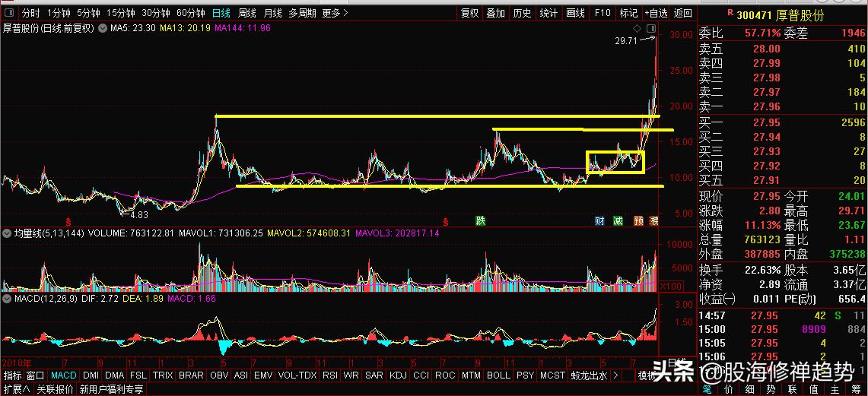Open the 指标 indicator menu
The width and height of the screenshot is (868, 396).
point(13,375)
